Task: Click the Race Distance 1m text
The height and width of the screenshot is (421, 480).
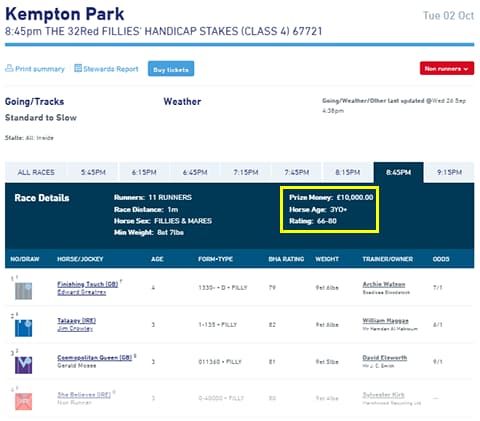Action: click(x=146, y=209)
